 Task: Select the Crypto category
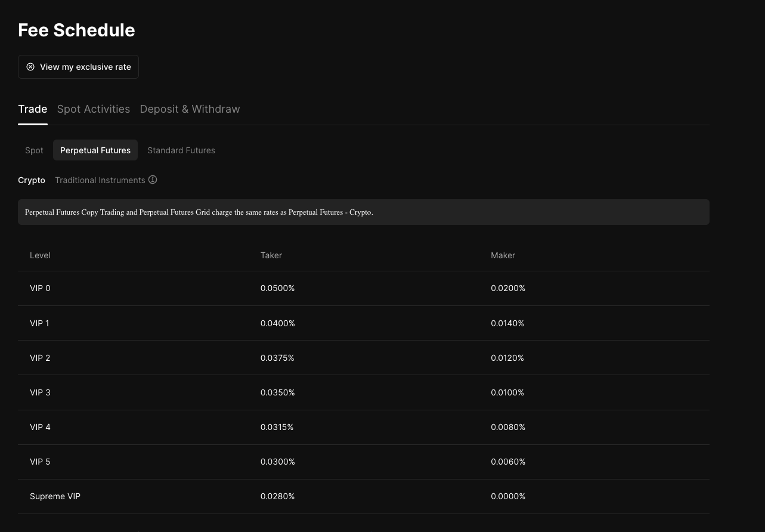[x=32, y=180]
